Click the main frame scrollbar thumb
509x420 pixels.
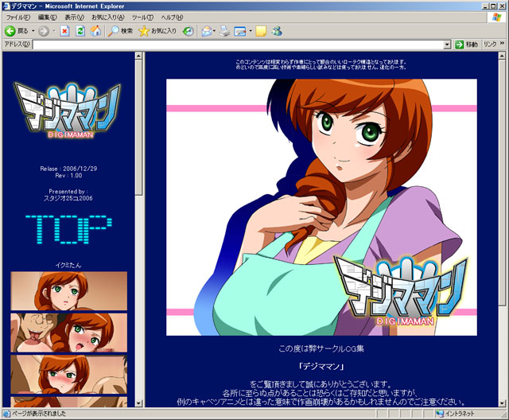[502, 182]
